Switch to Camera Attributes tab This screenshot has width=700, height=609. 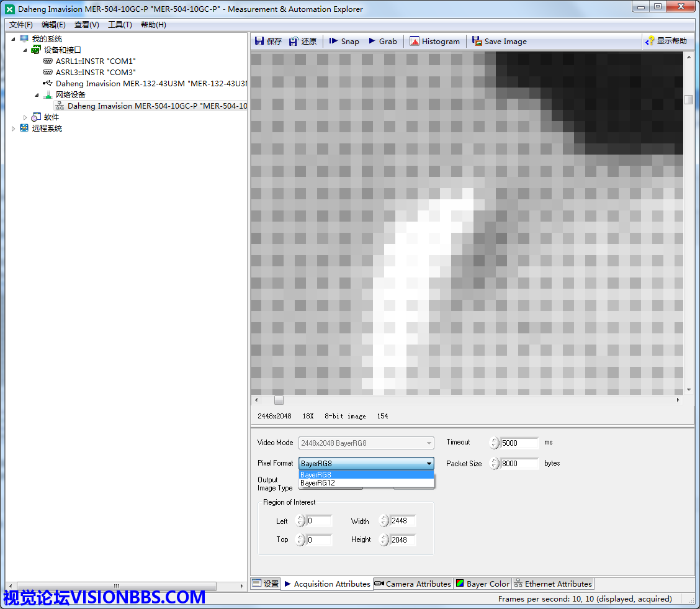(x=413, y=584)
